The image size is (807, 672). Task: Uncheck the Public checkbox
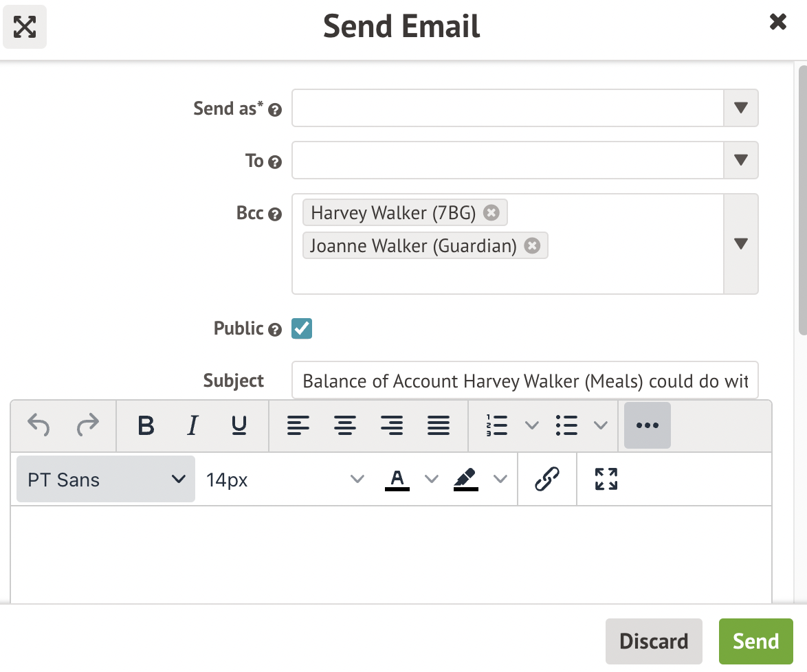[x=302, y=328]
